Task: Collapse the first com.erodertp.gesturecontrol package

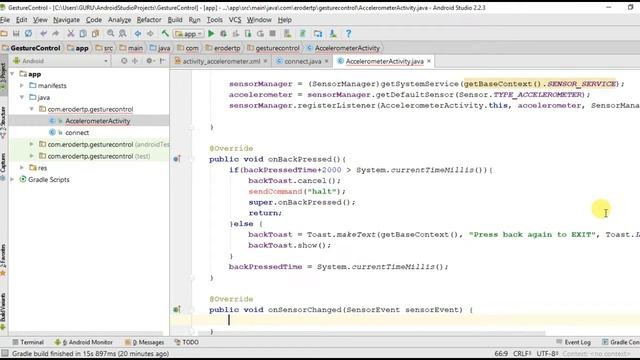Action: pos(32,109)
